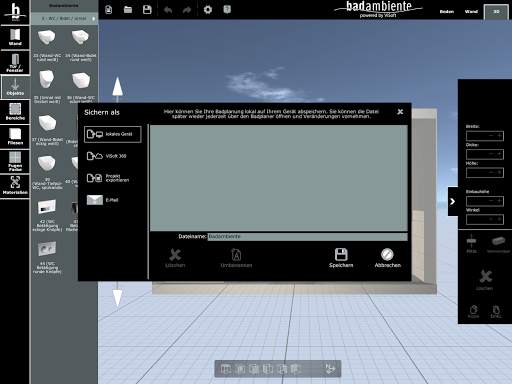Image resolution: width=512 pixels, height=384 pixels.
Task: Click the Umbenennen button in dialog
Action: pyautogui.click(x=236, y=258)
